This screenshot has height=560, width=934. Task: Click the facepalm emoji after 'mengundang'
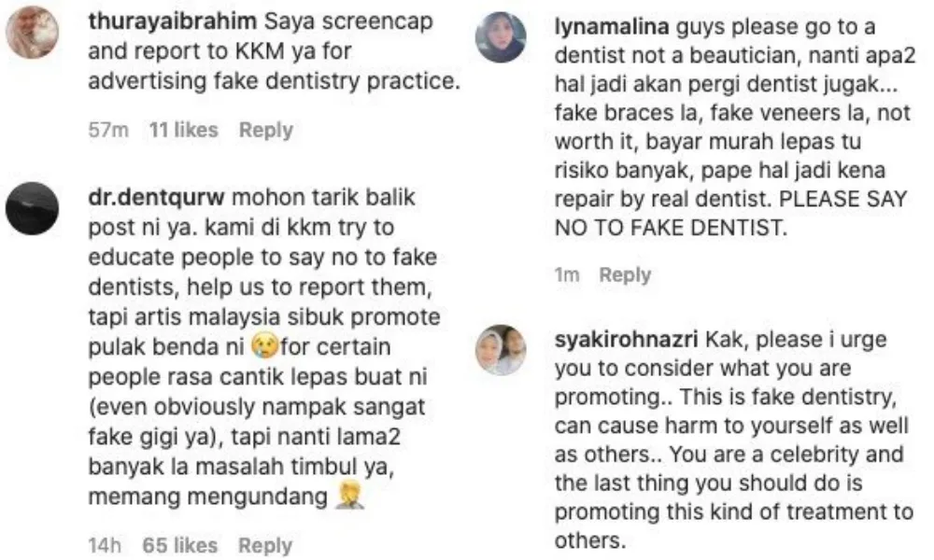[349, 495]
